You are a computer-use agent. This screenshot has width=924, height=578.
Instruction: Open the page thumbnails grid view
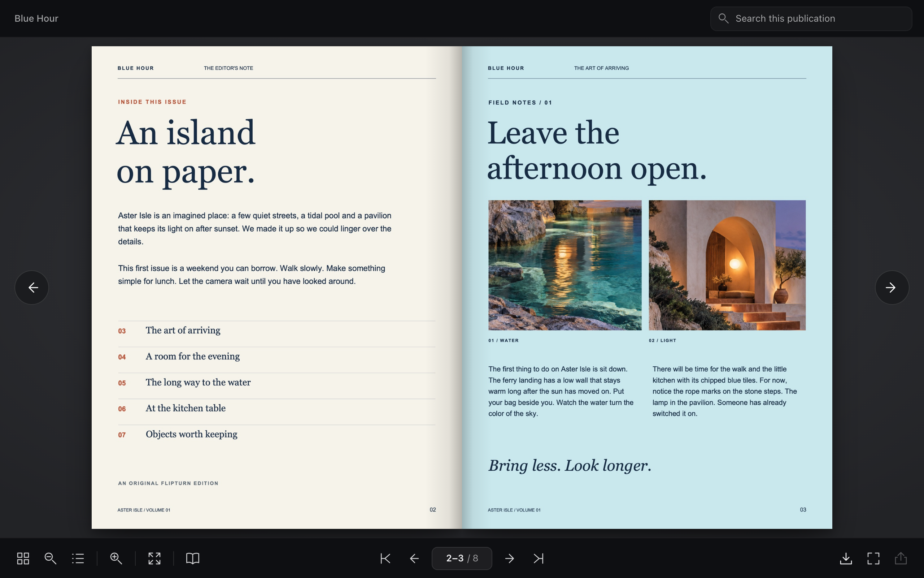23,558
